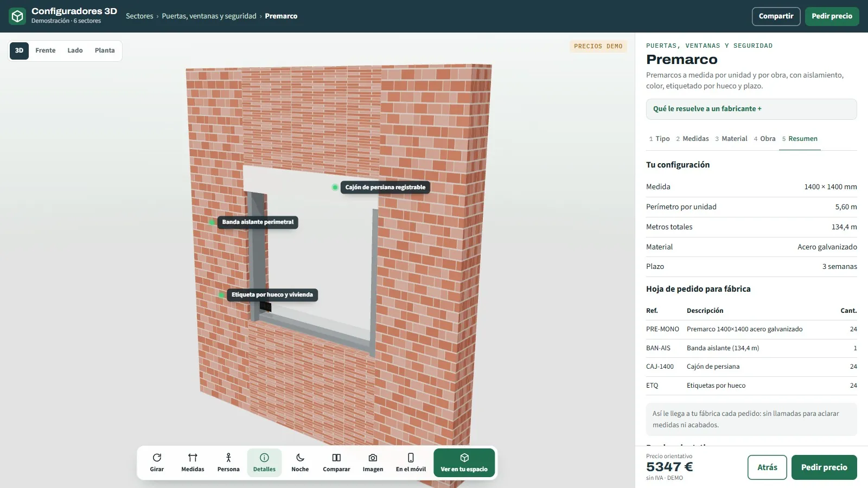This screenshot has width=868, height=488.
Task: Click the Acero galvanizado material value
Action: (827, 247)
